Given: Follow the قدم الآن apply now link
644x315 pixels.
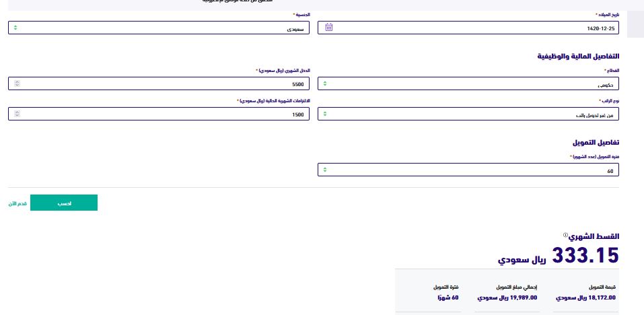Looking at the screenshot, I should [17, 203].
